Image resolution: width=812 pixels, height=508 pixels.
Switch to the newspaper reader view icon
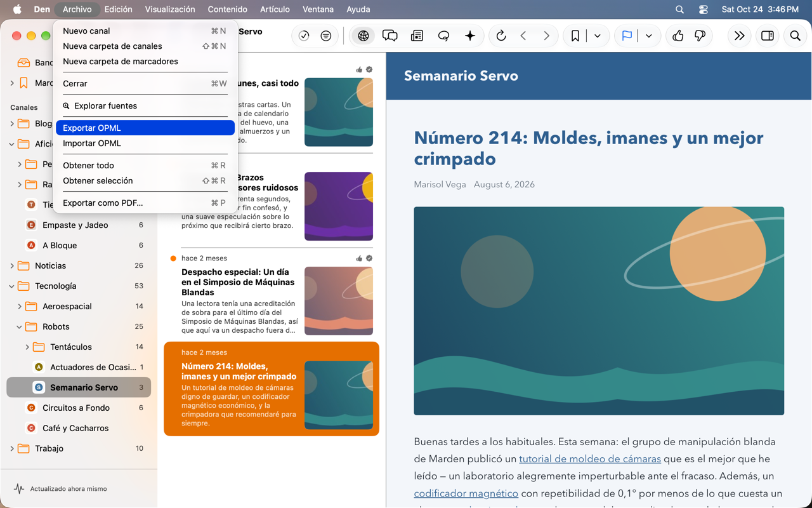[x=417, y=36]
